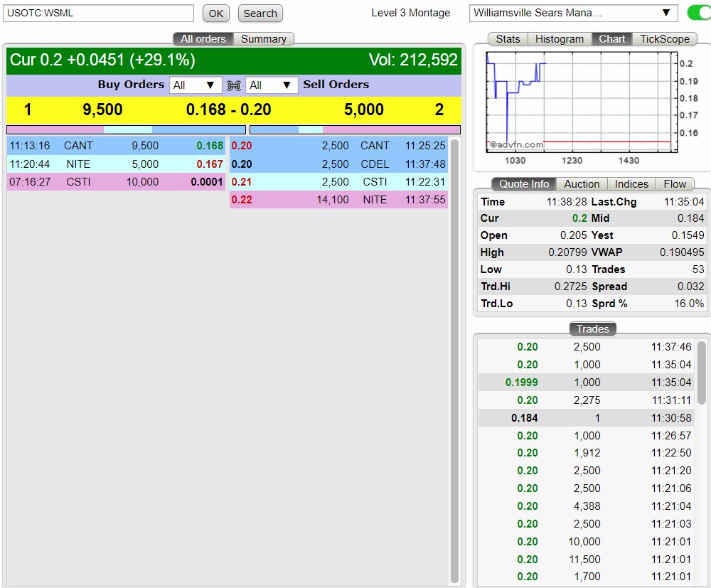Click trade of 1,700 at 11:21:01
The height and width of the screenshot is (588, 711).
coord(587,577)
